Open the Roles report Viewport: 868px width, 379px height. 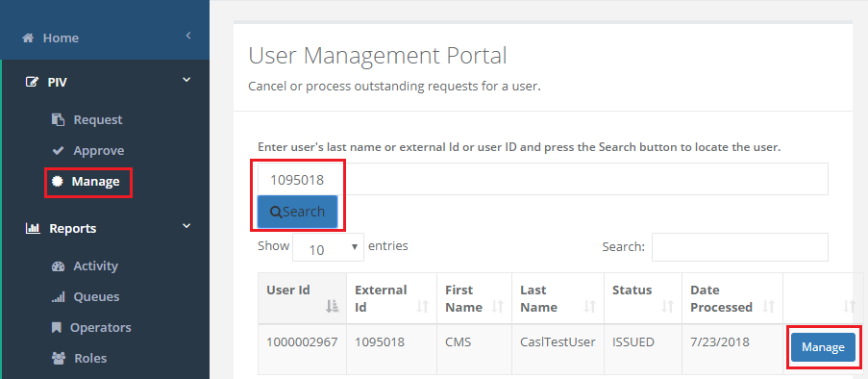coord(90,359)
